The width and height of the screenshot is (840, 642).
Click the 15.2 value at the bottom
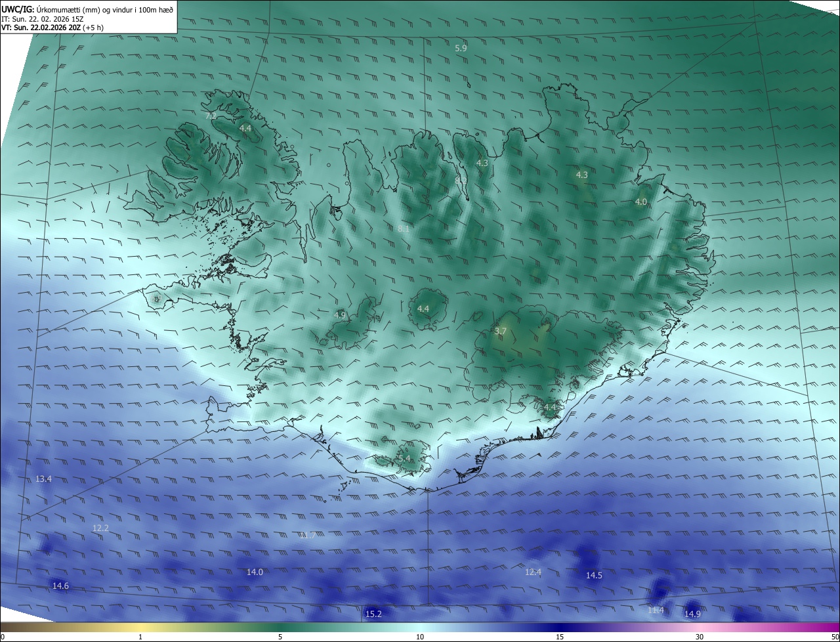[x=373, y=614]
